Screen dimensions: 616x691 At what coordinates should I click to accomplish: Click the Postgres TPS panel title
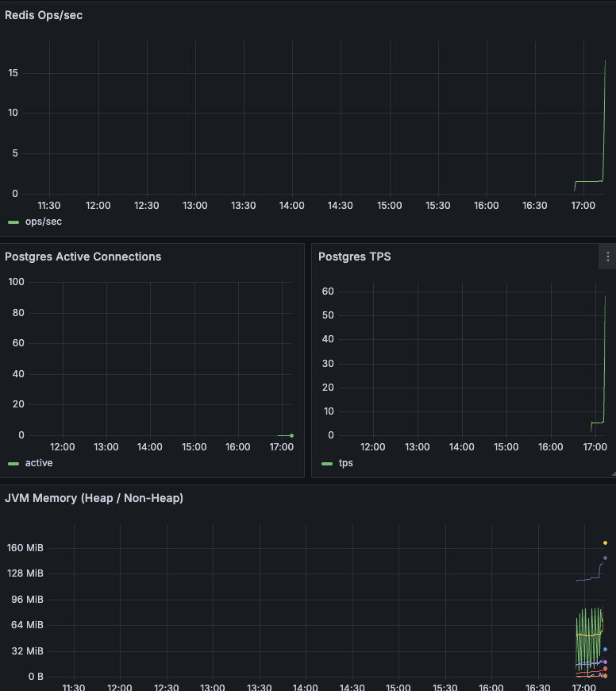click(x=355, y=257)
